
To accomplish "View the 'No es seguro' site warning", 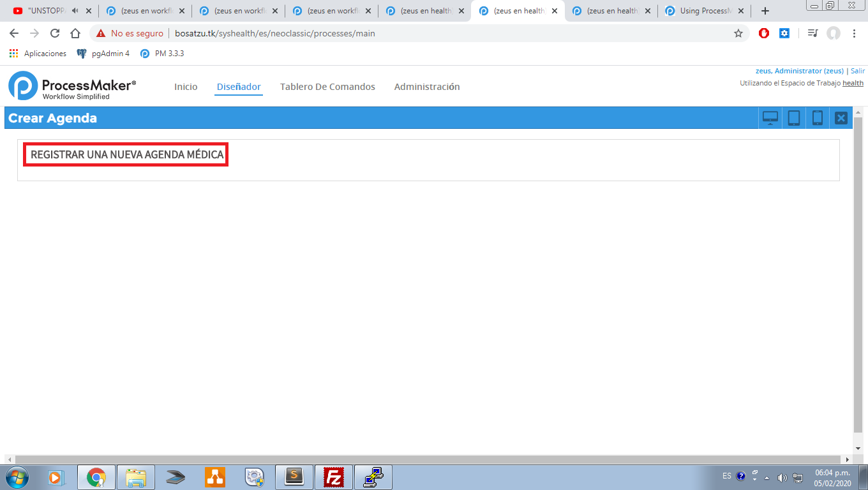I will [x=130, y=33].
